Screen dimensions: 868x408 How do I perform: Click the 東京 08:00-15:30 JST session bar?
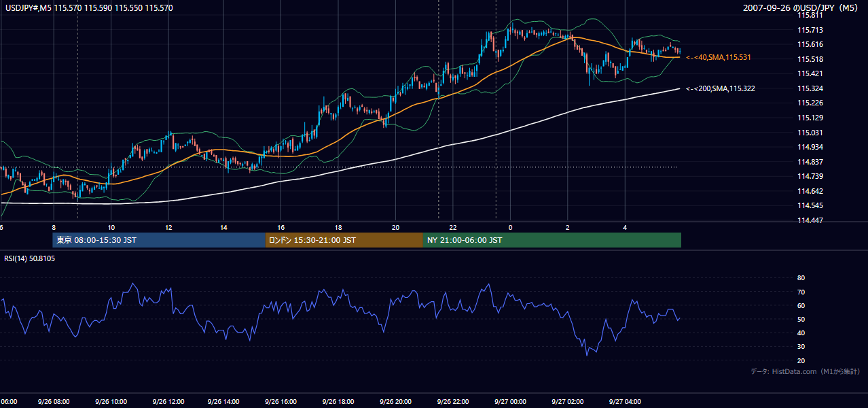[x=159, y=240]
